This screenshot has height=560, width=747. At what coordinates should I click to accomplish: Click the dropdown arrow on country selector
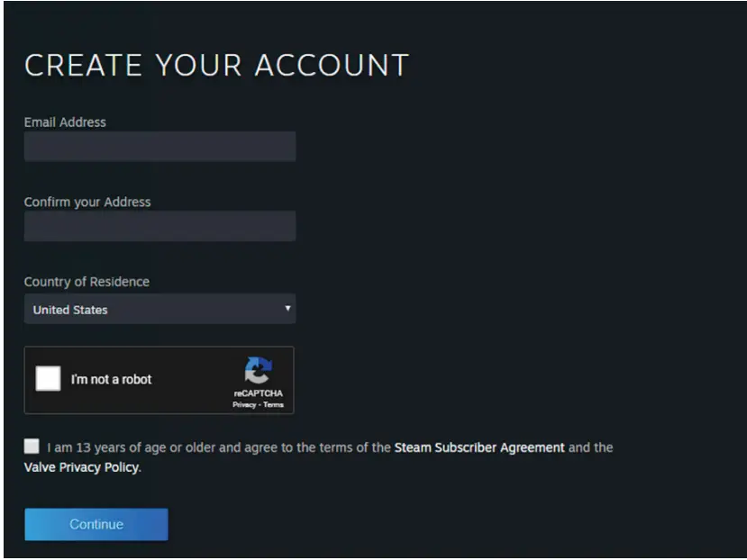pyautogui.click(x=287, y=308)
